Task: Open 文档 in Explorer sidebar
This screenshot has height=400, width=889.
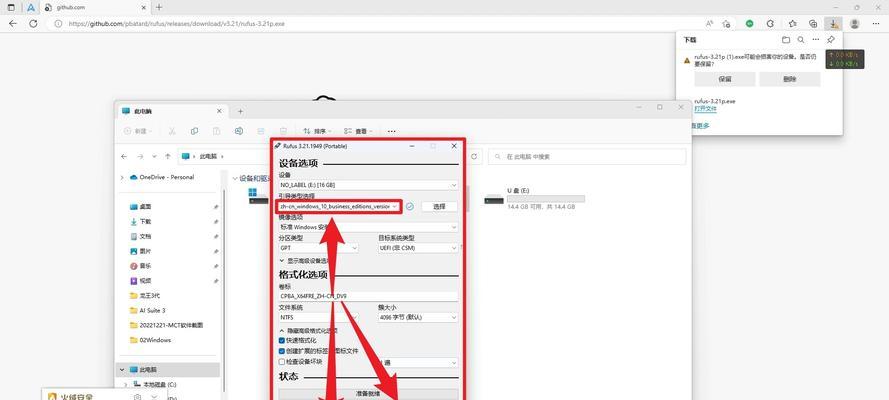Action: pos(146,236)
